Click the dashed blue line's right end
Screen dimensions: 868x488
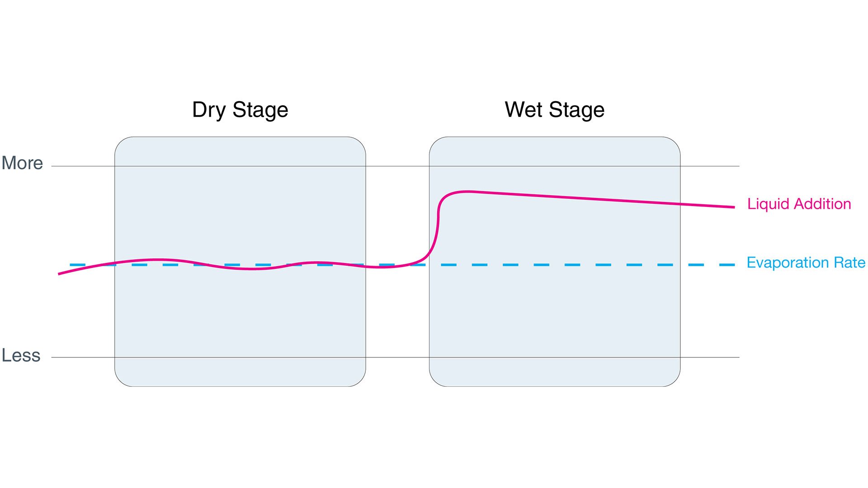(x=727, y=265)
